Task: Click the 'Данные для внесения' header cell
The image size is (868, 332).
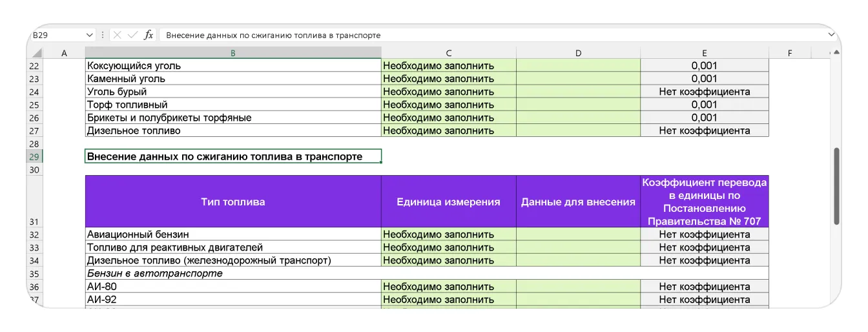Action: coord(579,202)
